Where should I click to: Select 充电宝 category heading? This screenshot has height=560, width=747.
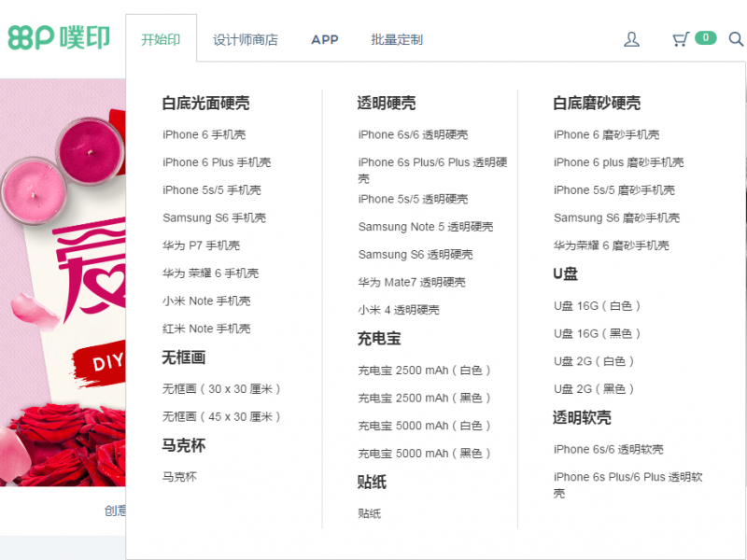click(379, 339)
